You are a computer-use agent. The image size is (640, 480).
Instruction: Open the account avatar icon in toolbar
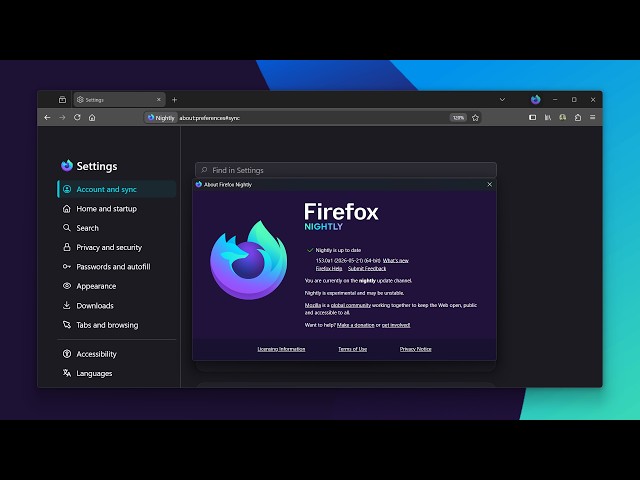click(x=562, y=118)
